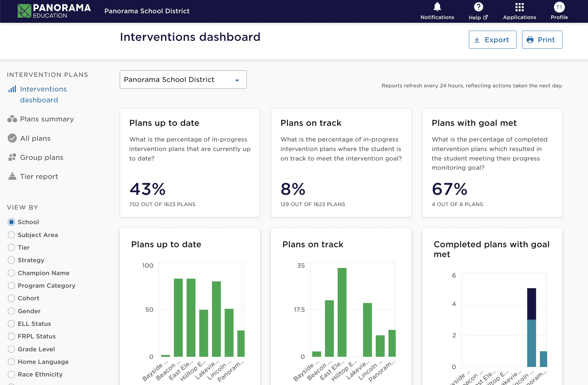
Task: Click the Group plans squares icon
Action: (12, 157)
